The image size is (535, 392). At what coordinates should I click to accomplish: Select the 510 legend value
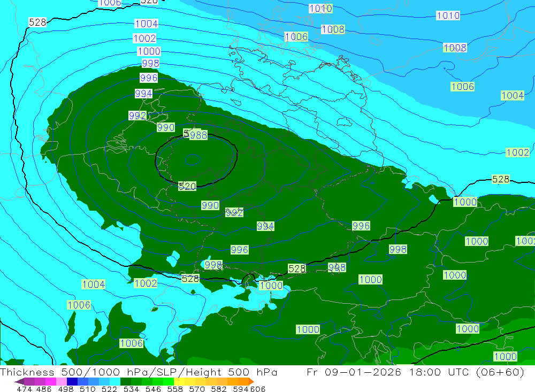[x=87, y=389]
